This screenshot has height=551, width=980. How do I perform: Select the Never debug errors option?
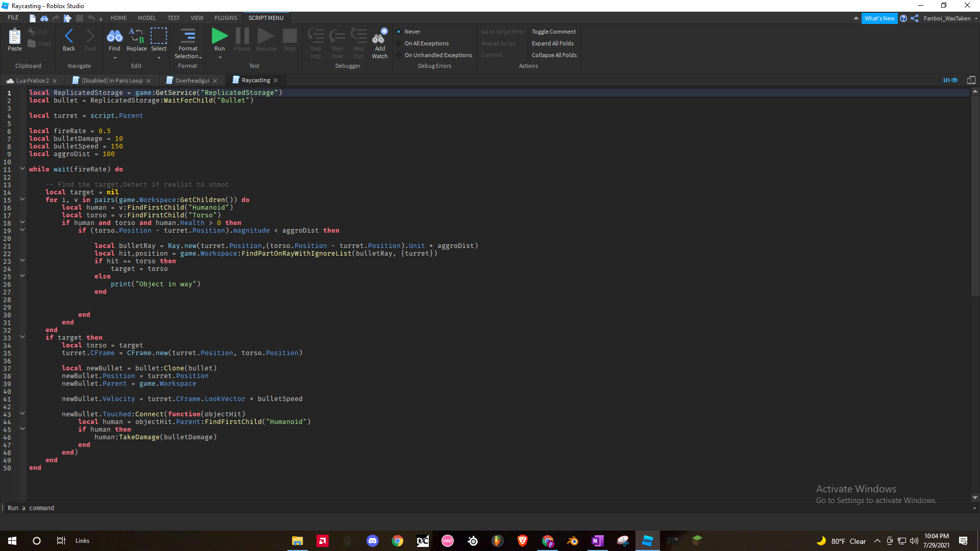click(x=408, y=32)
